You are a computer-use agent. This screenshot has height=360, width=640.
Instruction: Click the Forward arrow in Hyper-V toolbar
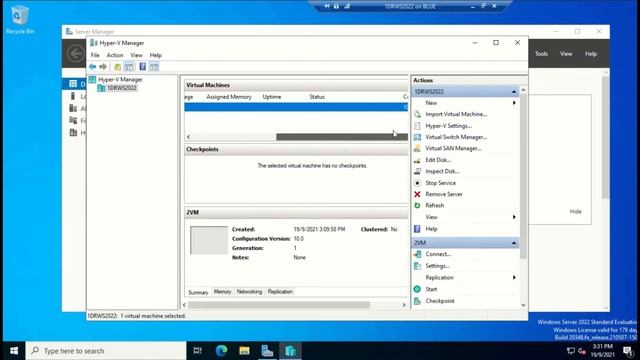click(x=103, y=67)
